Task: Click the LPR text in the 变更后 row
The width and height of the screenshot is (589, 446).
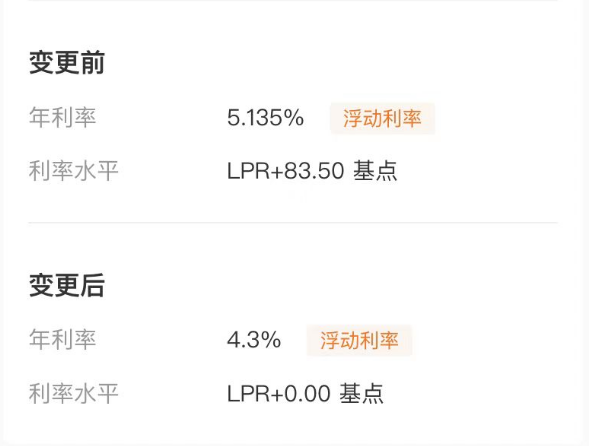Action: coord(248,394)
